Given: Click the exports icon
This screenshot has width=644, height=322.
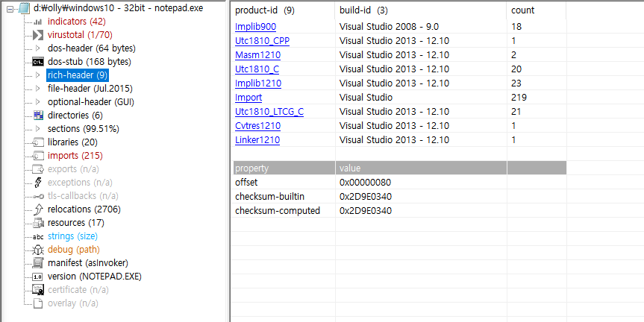Looking at the screenshot, I should [x=38, y=169].
